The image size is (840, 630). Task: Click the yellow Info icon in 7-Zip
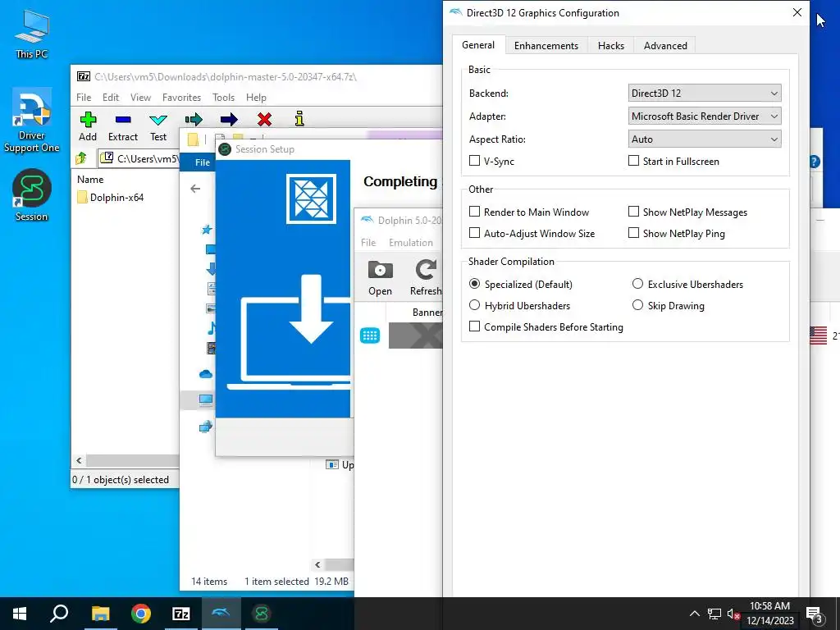click(x=299, y=118)
